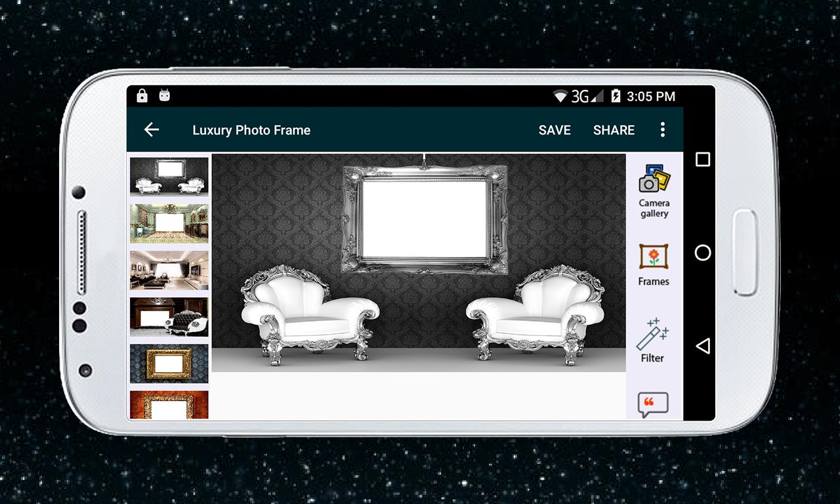Open the three-dot overflow menu
The image size is (840, 504).
pyautogui.click(x=663, y=130)
